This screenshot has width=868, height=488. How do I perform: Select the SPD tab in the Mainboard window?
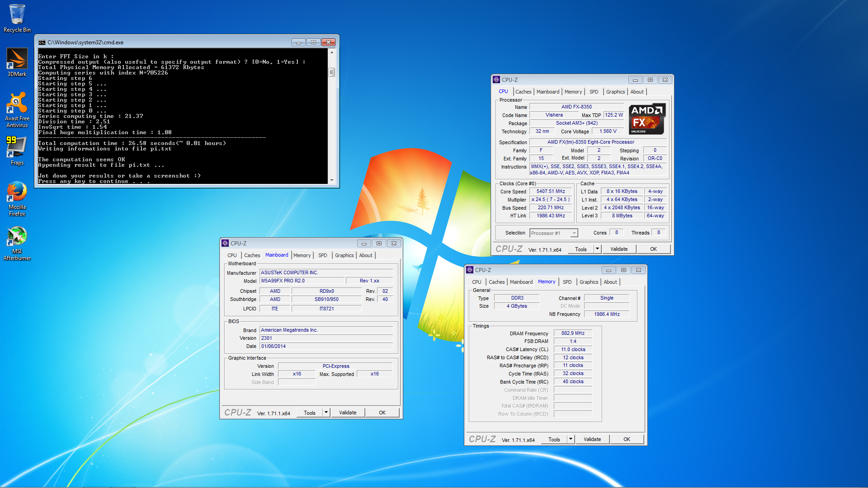[x=322, y=255]
